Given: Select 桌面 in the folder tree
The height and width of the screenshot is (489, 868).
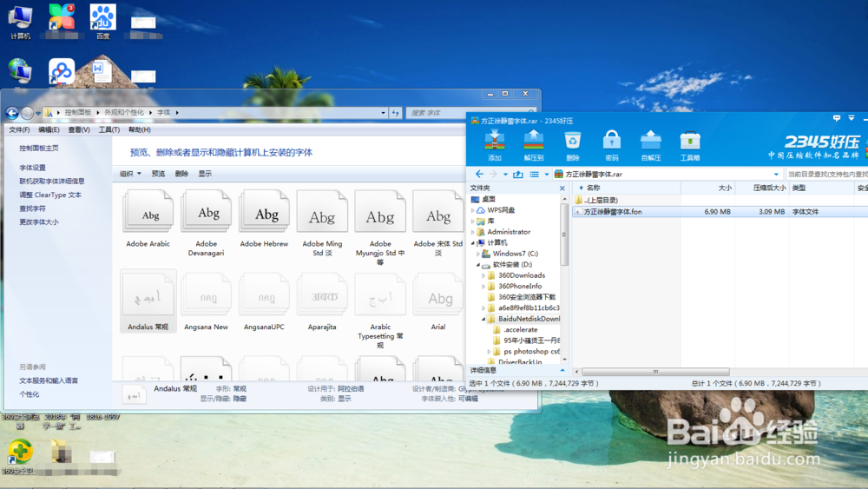Looking at the screenshot, I should [x=488, y=199].
